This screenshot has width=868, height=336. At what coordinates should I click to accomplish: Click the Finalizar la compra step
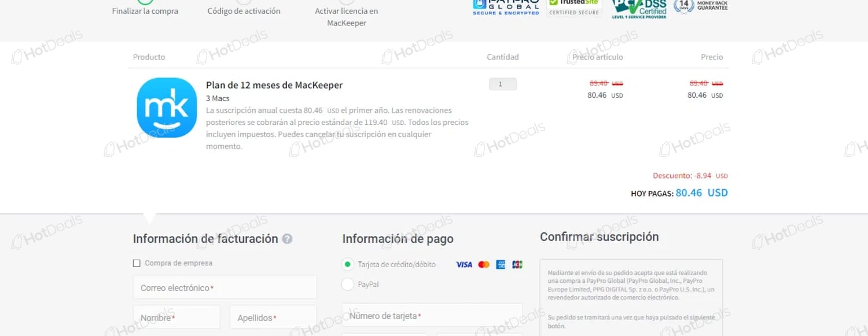coord(145,11)
